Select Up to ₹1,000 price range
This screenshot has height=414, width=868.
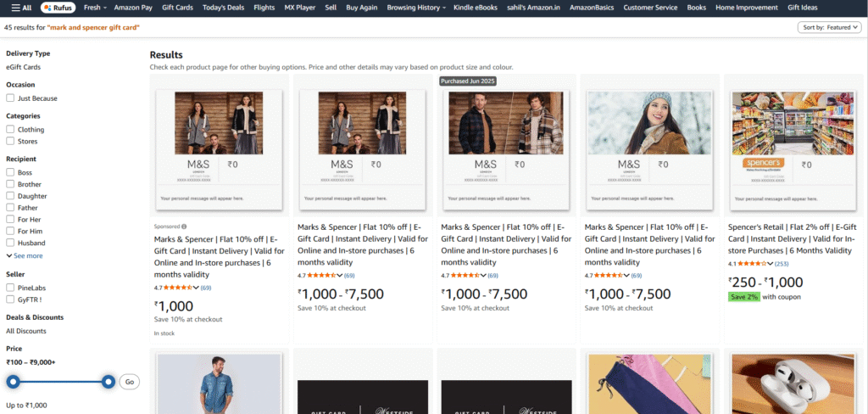click(26, 406)
